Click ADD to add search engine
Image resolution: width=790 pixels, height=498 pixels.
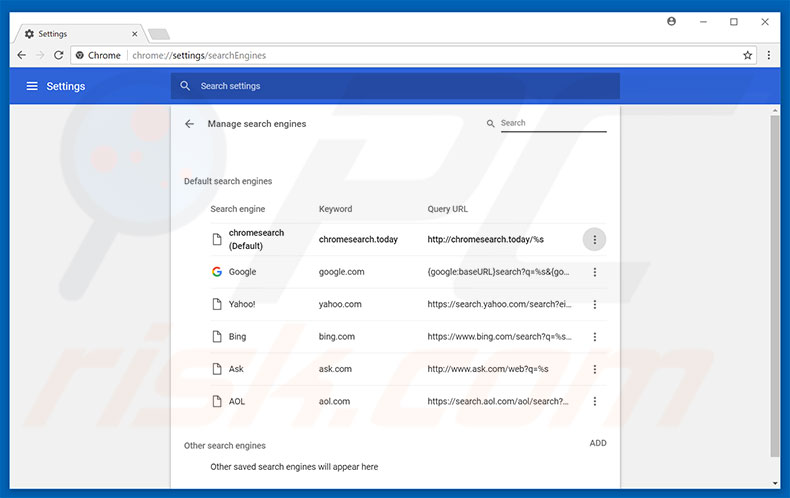tap(598, 443)
